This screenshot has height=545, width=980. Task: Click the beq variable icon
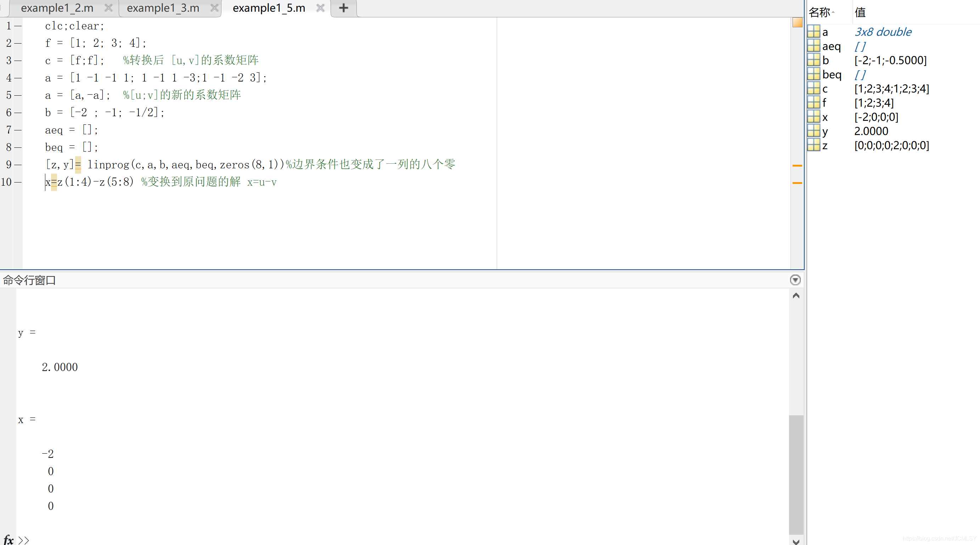(813, 74)
